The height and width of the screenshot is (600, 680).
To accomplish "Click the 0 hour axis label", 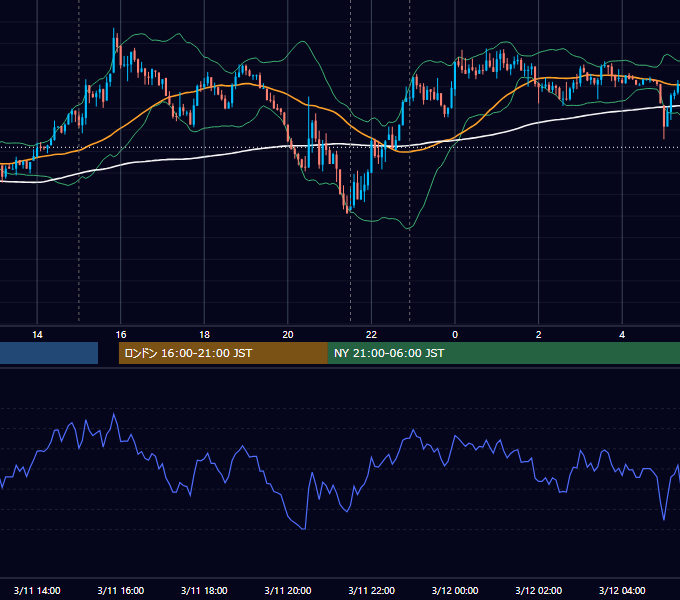I will tap(455, 335).
